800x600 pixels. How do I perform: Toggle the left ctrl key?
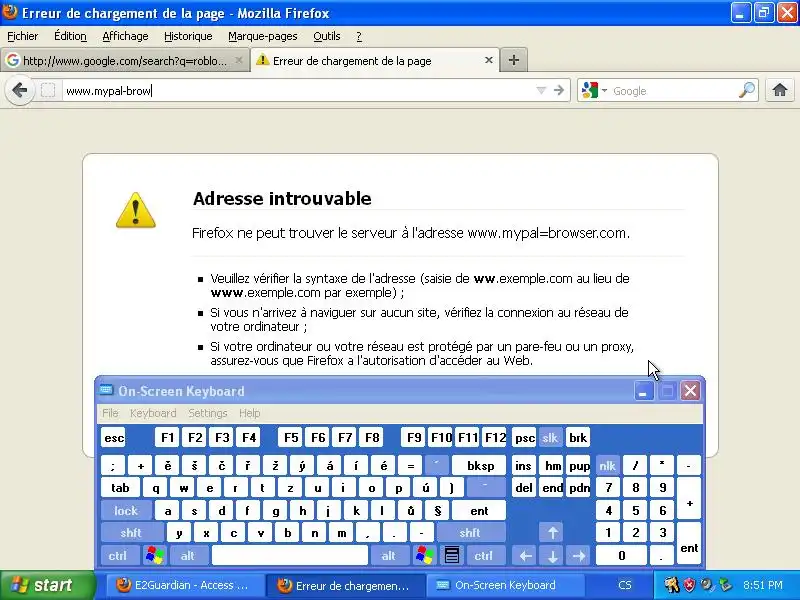[x=118, y=555]
